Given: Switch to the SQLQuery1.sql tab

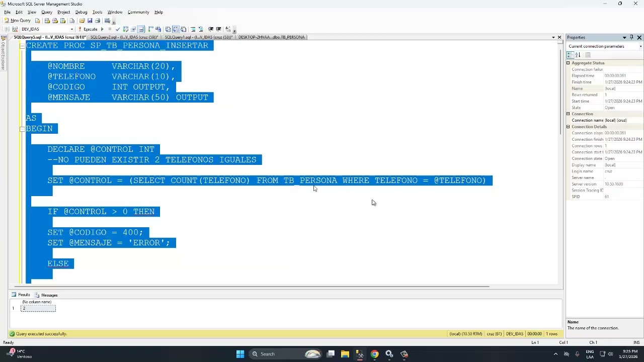Looking at the screenshot, I should [198, 37].
